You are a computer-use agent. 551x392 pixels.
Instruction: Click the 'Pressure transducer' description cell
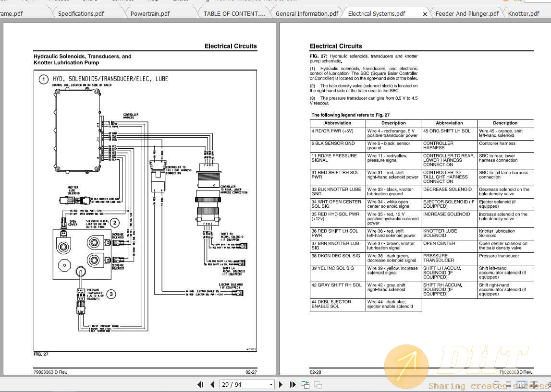505,258
